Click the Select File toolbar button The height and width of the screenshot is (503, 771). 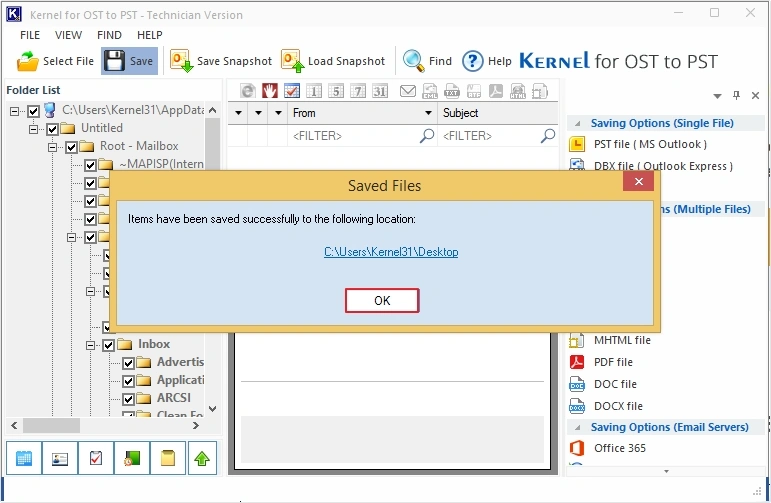coord(55,61)
